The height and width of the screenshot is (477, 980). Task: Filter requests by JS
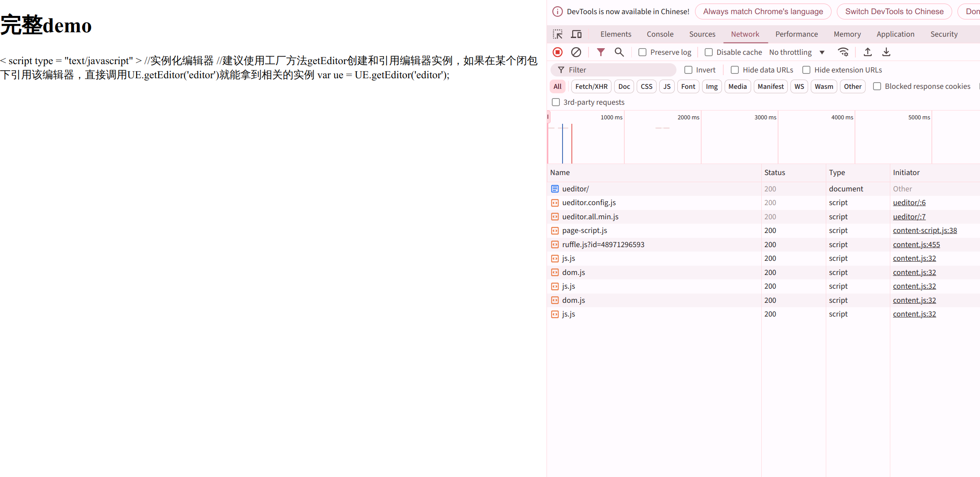click(667, 86)
